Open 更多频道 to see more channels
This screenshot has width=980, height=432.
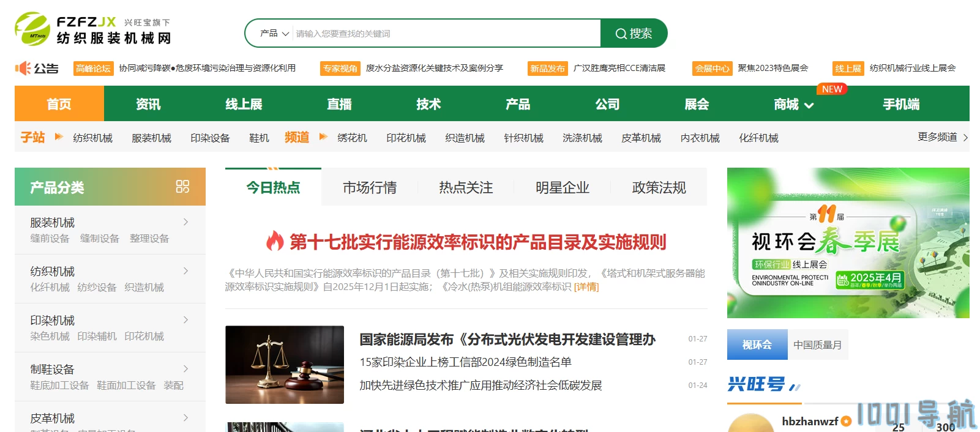(943, 137)
